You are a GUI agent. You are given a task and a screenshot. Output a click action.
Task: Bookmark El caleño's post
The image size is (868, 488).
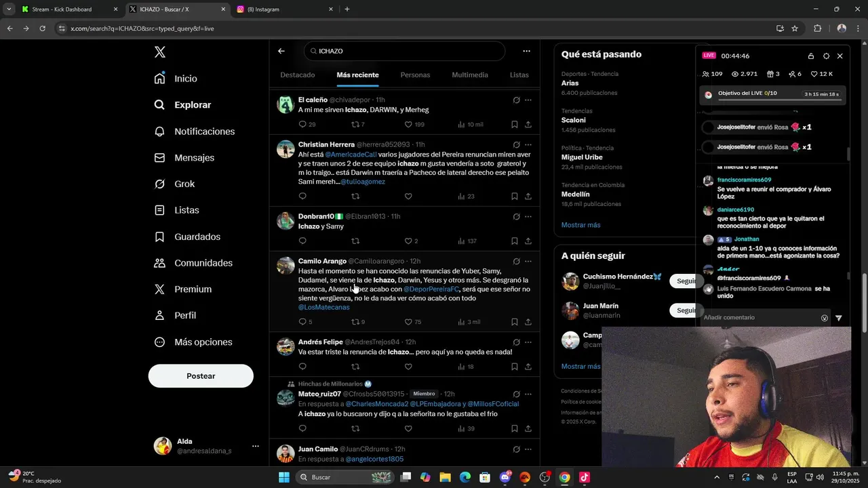[515, 125]
